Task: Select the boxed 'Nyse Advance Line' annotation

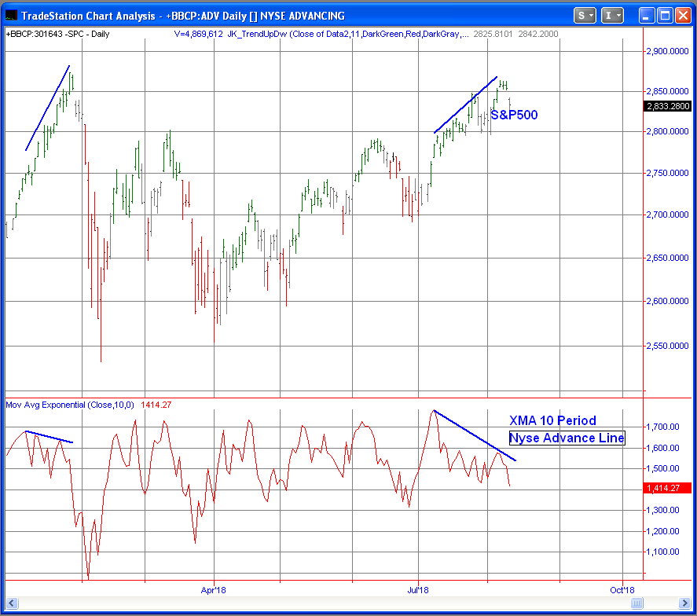Action: pos(567,438)
